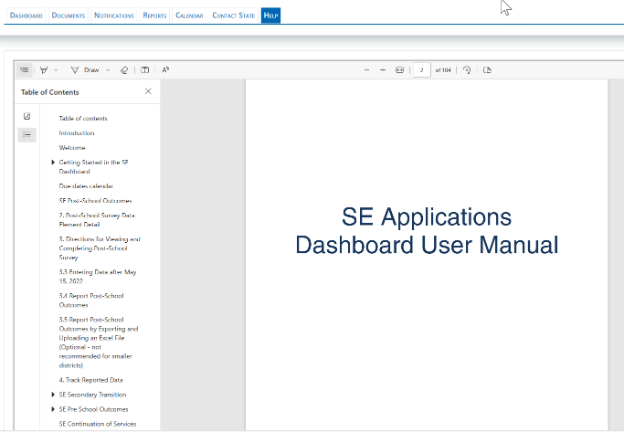Viewport: 624px width, 432px height.
Task: Select the Highlight tool in PDF toolbar
Action: [44, 70]
